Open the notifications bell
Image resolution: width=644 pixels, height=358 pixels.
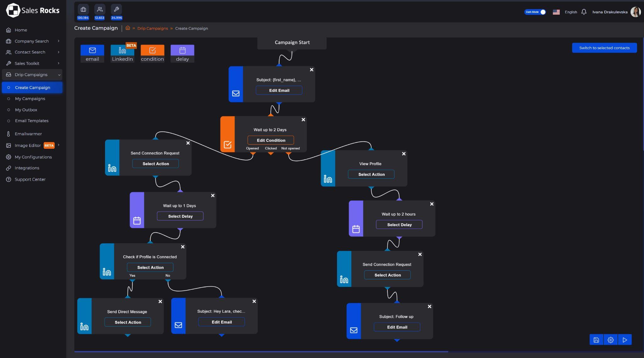tap(584, 12)
